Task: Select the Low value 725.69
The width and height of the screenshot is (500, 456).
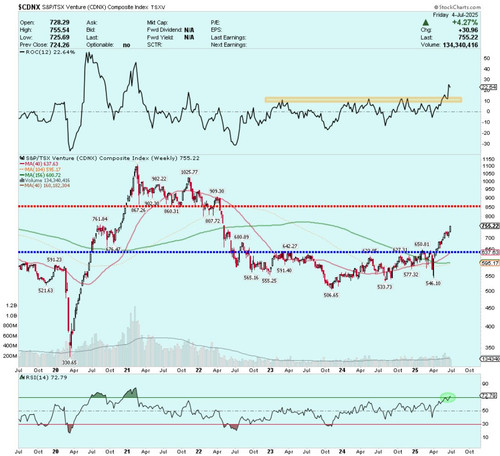Action: (x=60, y=37)
